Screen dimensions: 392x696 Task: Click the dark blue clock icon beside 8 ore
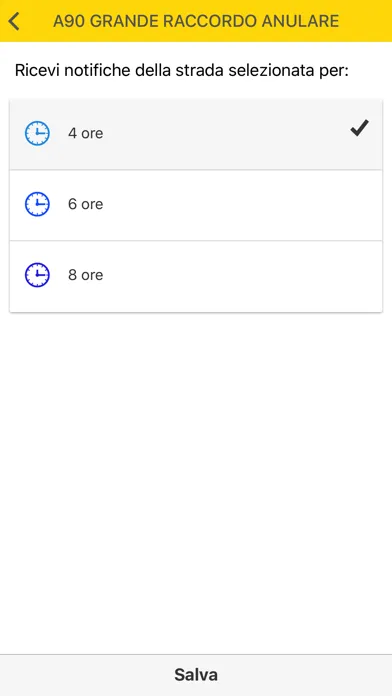click(x=37, y=275)
